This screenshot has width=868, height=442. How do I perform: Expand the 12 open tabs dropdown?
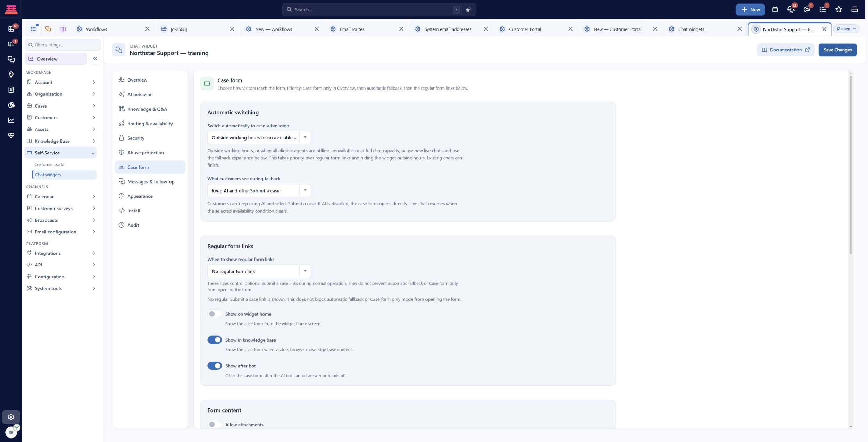pyautogui.click(x=846, y=29)
